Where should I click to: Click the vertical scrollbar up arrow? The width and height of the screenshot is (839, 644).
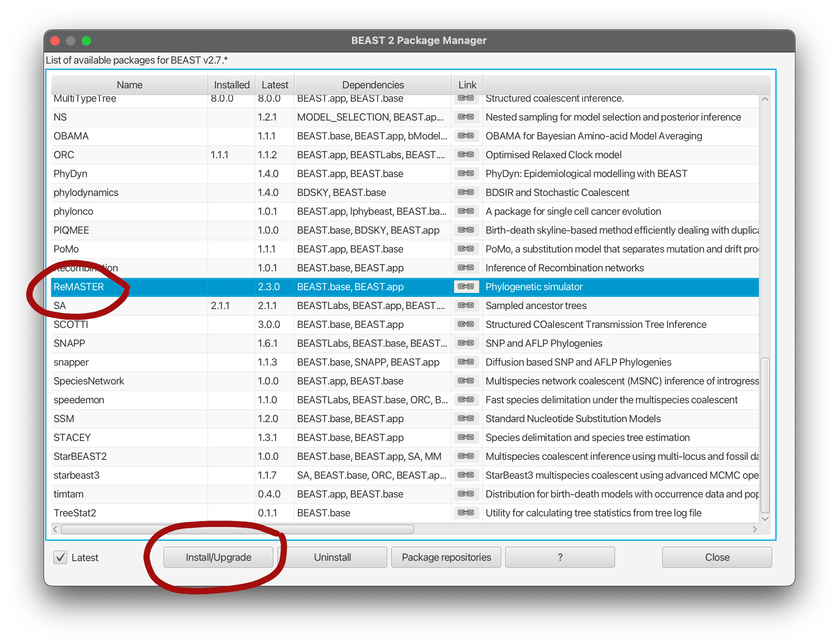[x=765, y=99]
